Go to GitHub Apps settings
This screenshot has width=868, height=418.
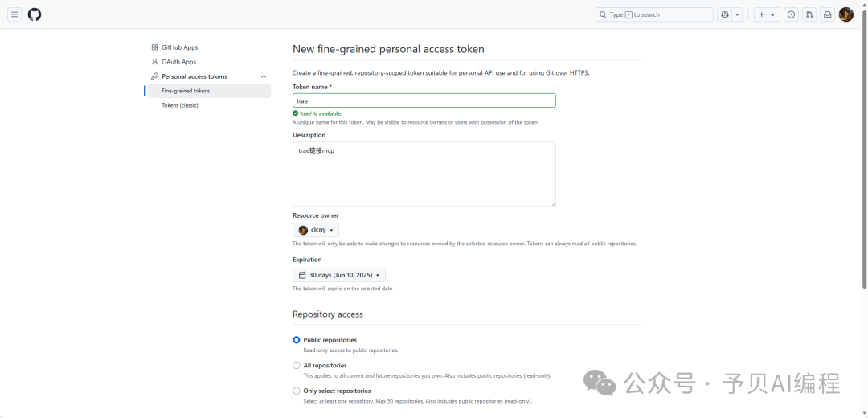(179, 47)
